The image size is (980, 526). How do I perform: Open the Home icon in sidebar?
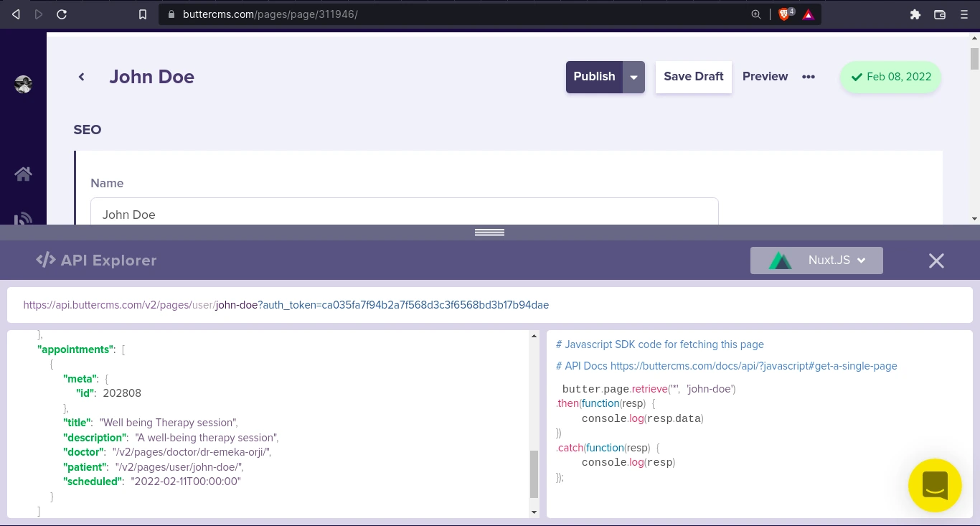pos(23,174)
